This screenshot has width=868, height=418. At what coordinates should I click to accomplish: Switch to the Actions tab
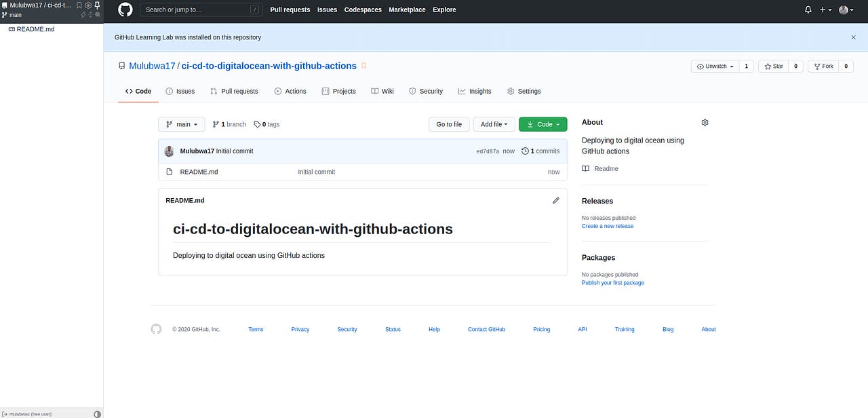(x=290, y=91)
